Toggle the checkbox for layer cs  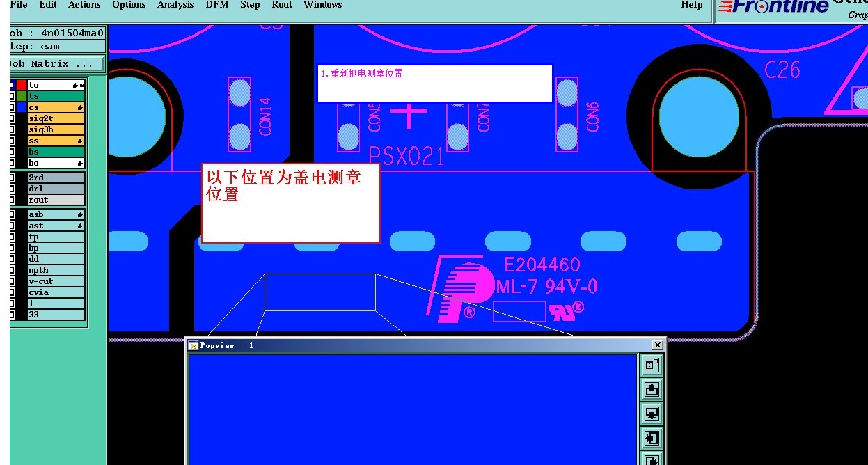click(x=12, y=107)
